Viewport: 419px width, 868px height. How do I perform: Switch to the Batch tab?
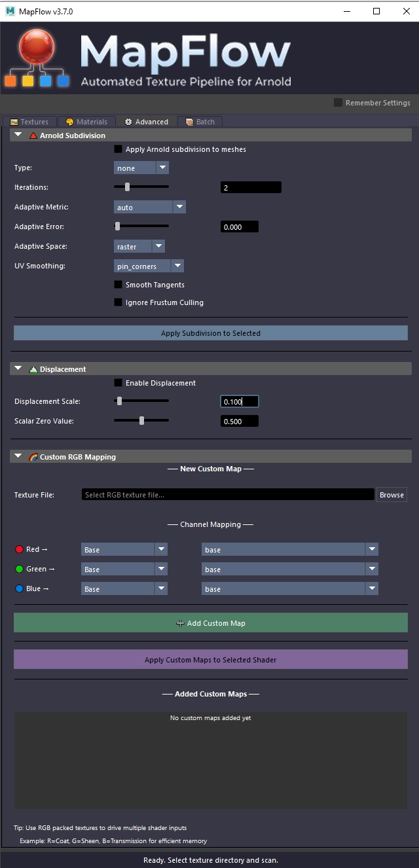click(x=200, y=121)
